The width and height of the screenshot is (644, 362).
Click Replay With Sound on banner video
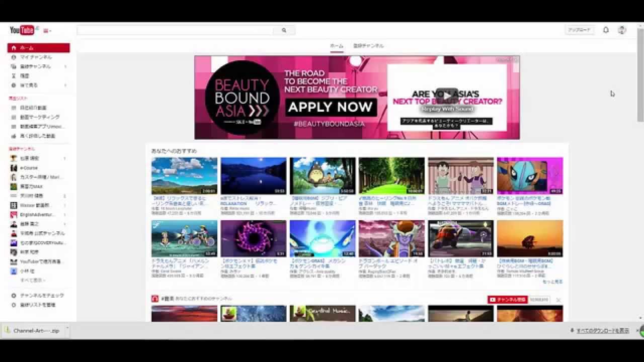pos(448,109)
